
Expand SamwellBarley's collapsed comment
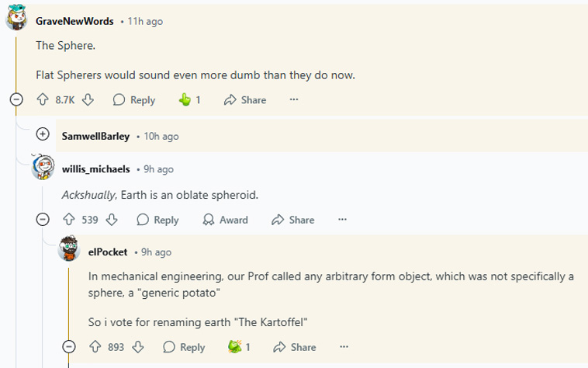click(x=43, y=134)
